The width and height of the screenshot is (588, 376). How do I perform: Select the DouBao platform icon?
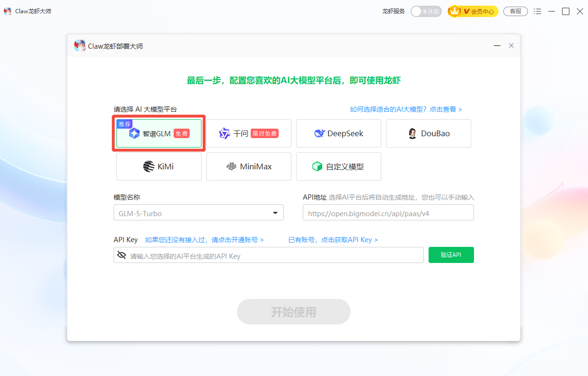pos(412,133)
